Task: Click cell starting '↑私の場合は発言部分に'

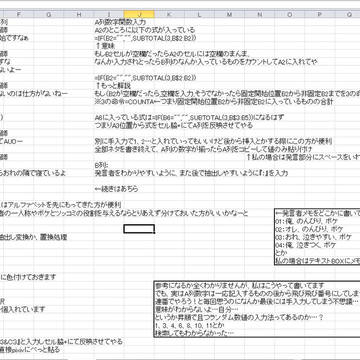Action: pos(303,157)
